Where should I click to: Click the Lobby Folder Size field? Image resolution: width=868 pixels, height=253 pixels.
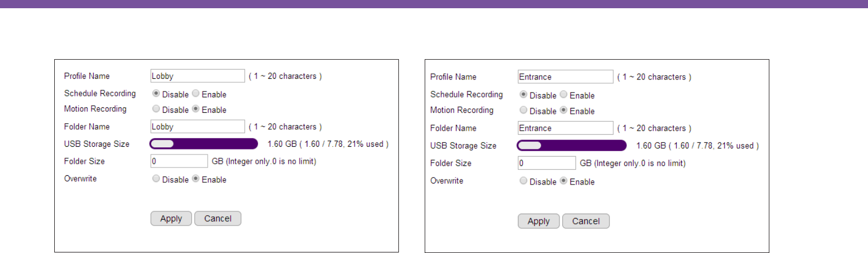179,161
